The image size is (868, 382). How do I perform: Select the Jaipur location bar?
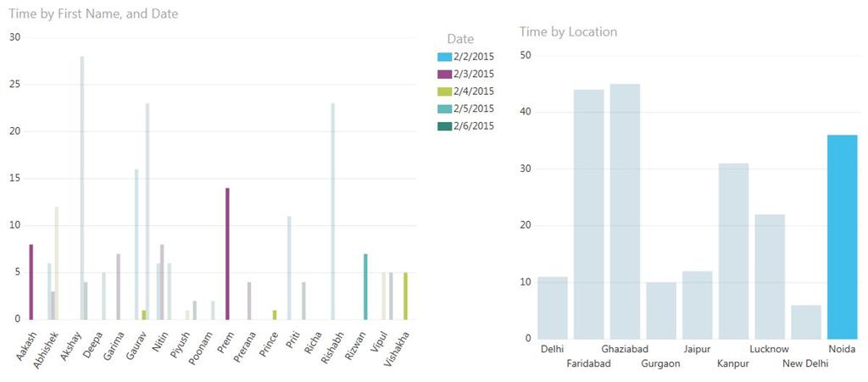[x=698, y=305]
